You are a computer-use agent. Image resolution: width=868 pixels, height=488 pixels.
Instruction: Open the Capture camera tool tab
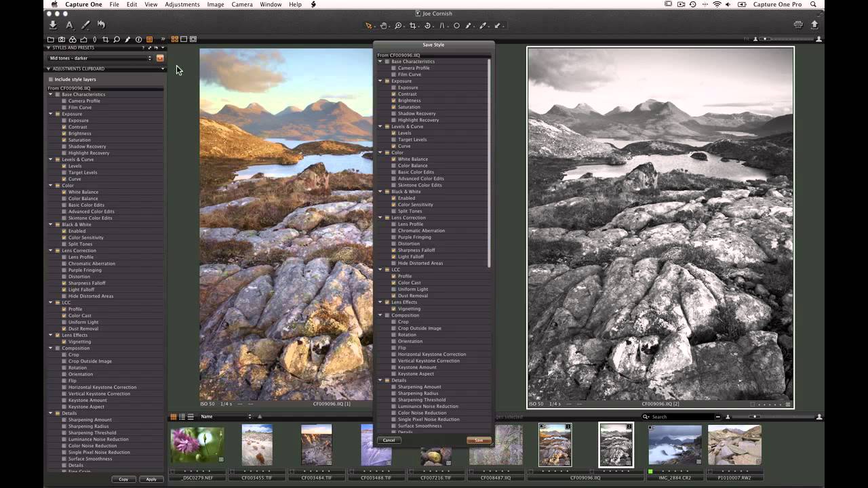coord(62,39)
